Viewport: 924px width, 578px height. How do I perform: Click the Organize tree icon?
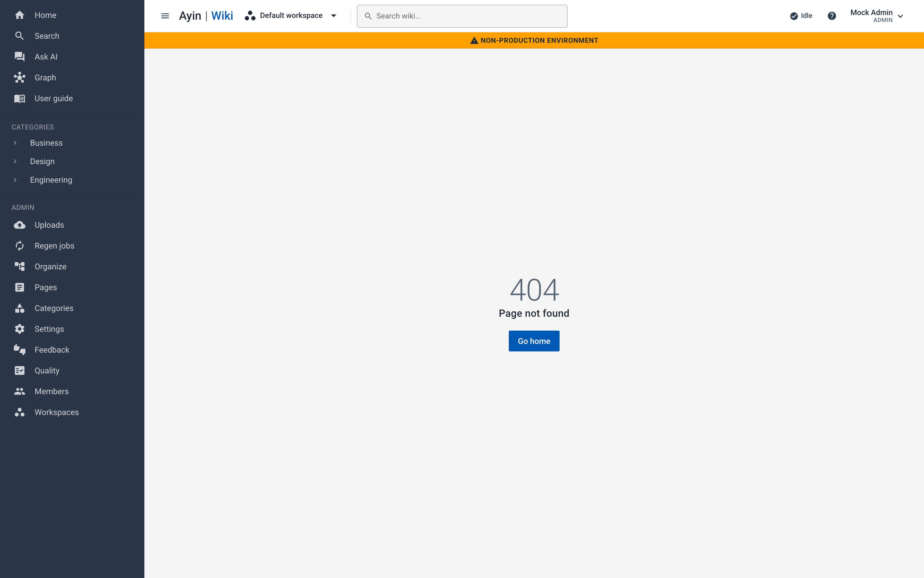(x=19, y=266)
